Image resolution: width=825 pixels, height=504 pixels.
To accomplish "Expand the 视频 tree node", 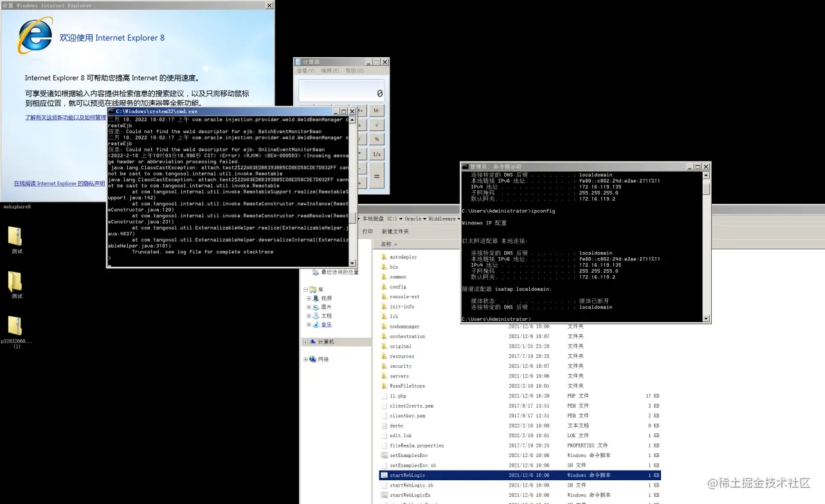I will 309,298.
